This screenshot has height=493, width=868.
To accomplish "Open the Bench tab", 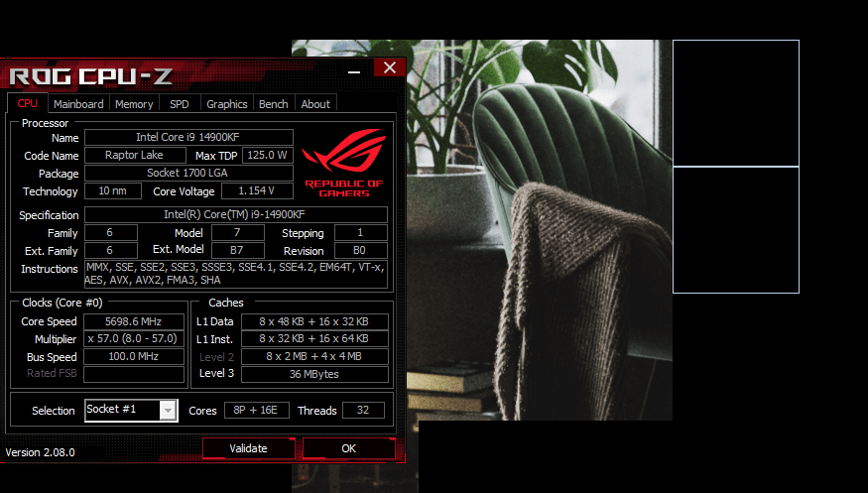I will click(x=274, y=104).
